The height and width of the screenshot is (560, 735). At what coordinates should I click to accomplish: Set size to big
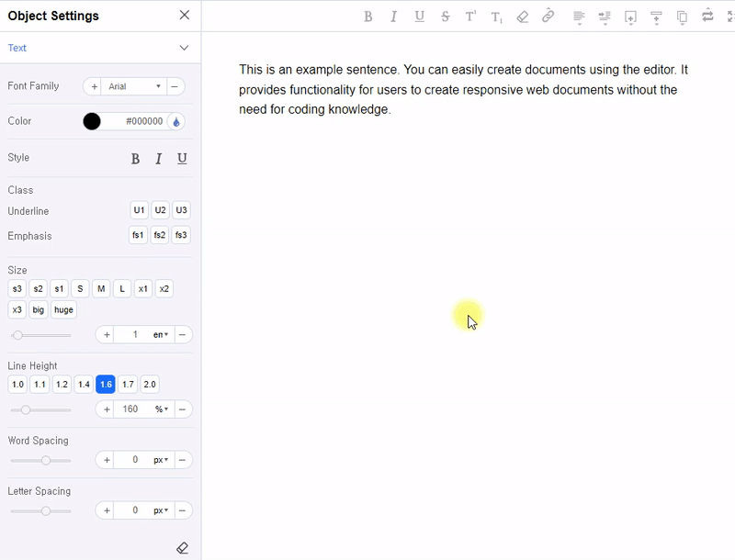pyautogui.click(x=38, y=310)
